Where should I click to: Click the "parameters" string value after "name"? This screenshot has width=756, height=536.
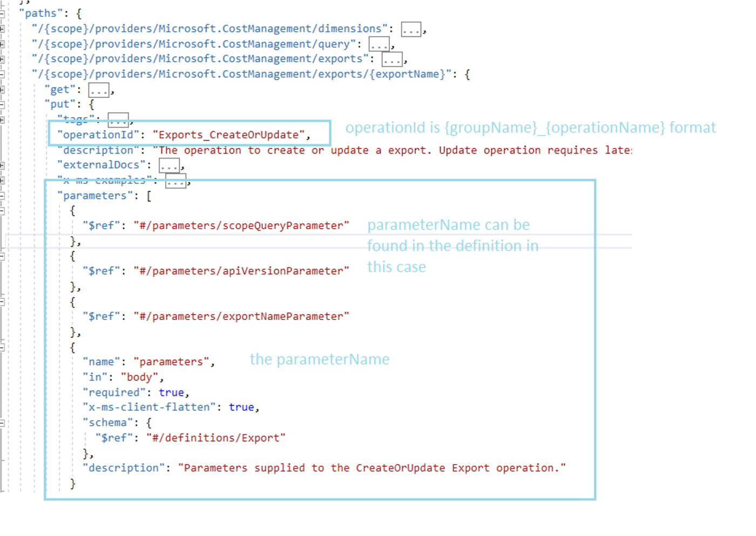[x=172, y=362]
